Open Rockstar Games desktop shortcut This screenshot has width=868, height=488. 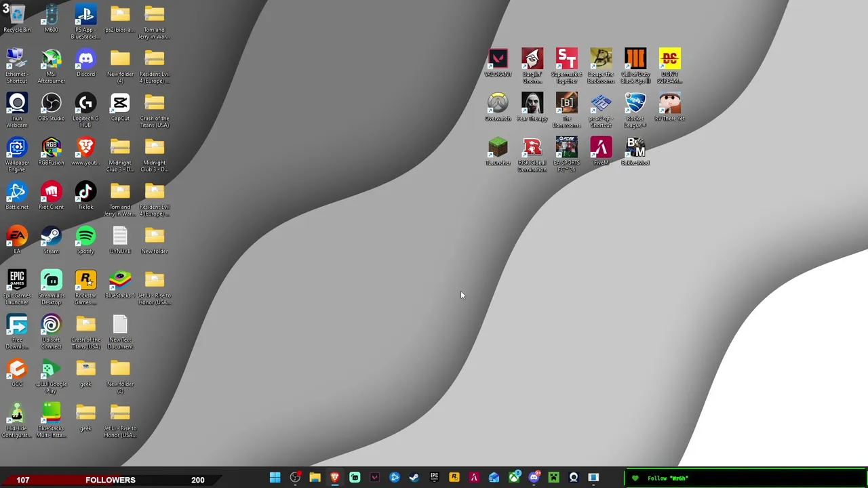(85, 287)
